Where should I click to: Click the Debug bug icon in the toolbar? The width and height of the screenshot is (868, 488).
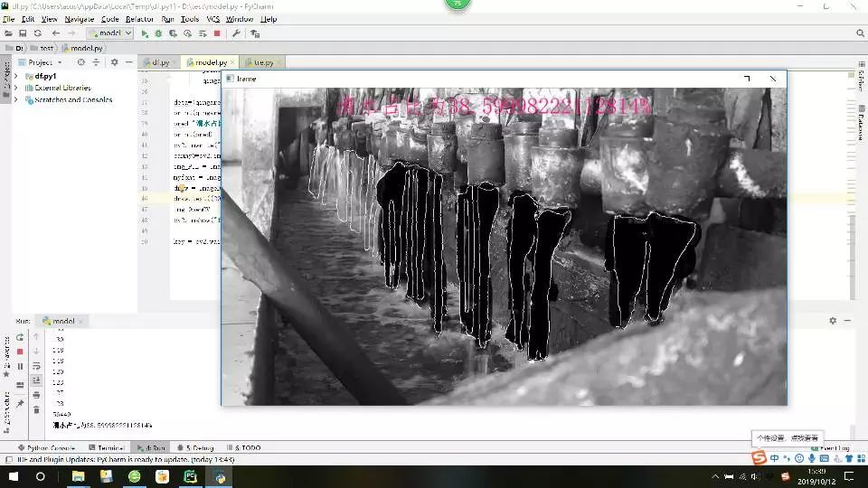[x=159, y=33]
